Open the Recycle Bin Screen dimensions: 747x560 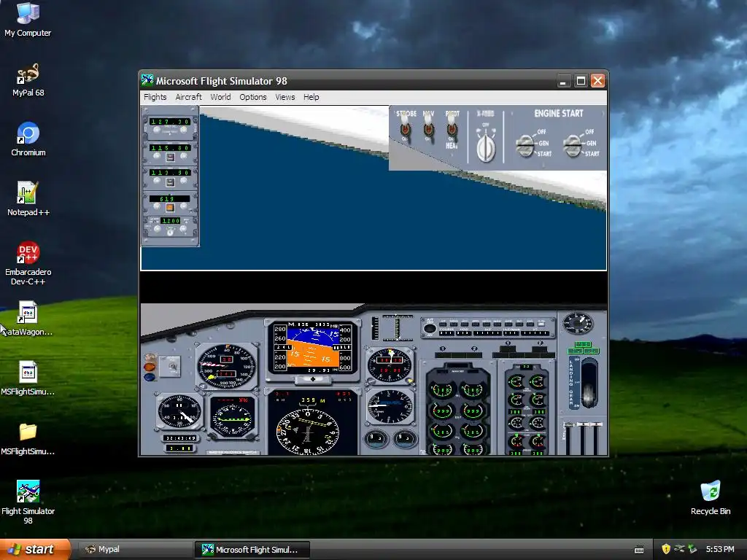(x=711, y=497)
